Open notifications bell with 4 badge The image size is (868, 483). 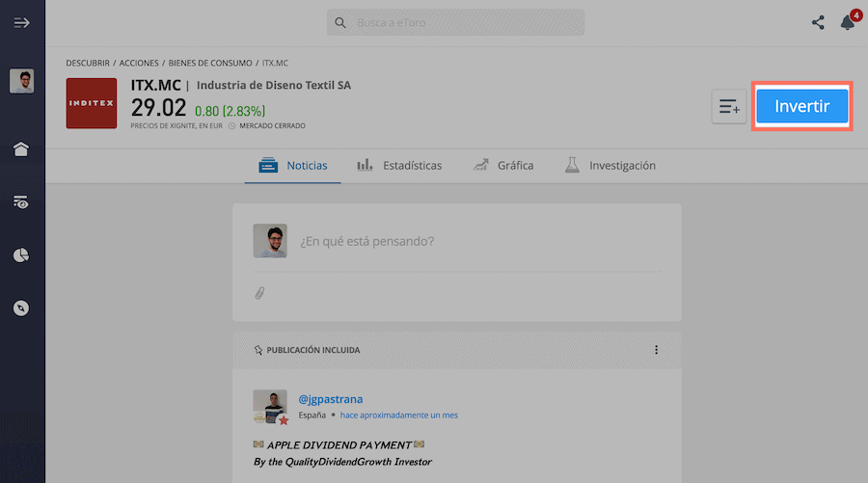click(x=849, y=22)
